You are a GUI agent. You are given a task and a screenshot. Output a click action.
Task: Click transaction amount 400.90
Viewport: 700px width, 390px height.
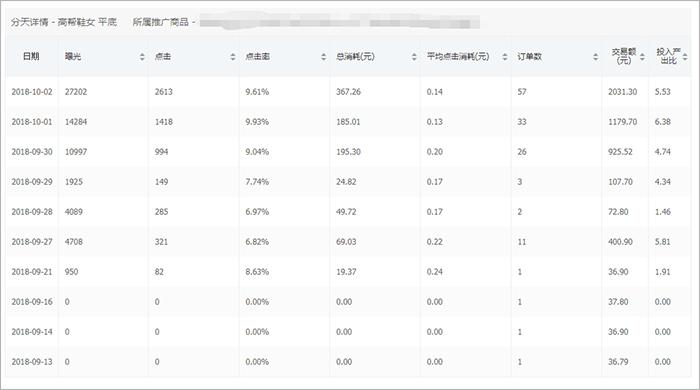(x=620, y=242)
